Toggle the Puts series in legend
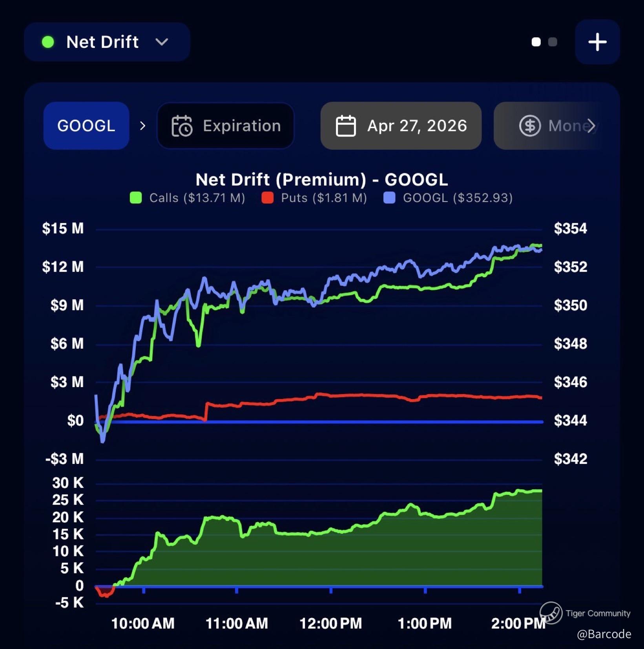Viewport: 644px width, 649px height. tap(314, 198)
